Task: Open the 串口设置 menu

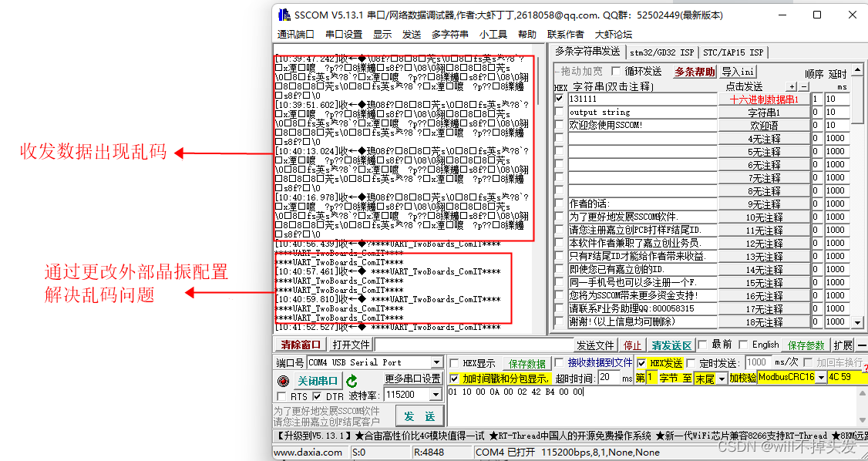Action: coord(344,35)
